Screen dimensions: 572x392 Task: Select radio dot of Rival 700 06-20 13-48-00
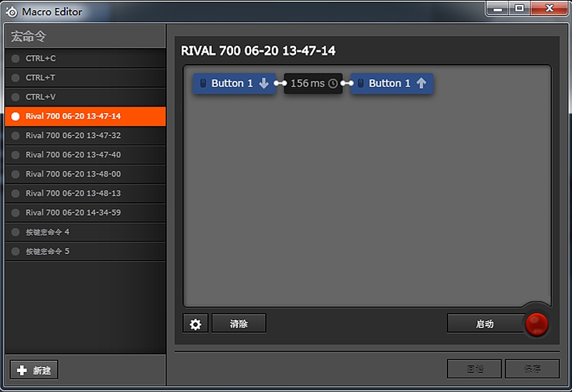[15, 175]
